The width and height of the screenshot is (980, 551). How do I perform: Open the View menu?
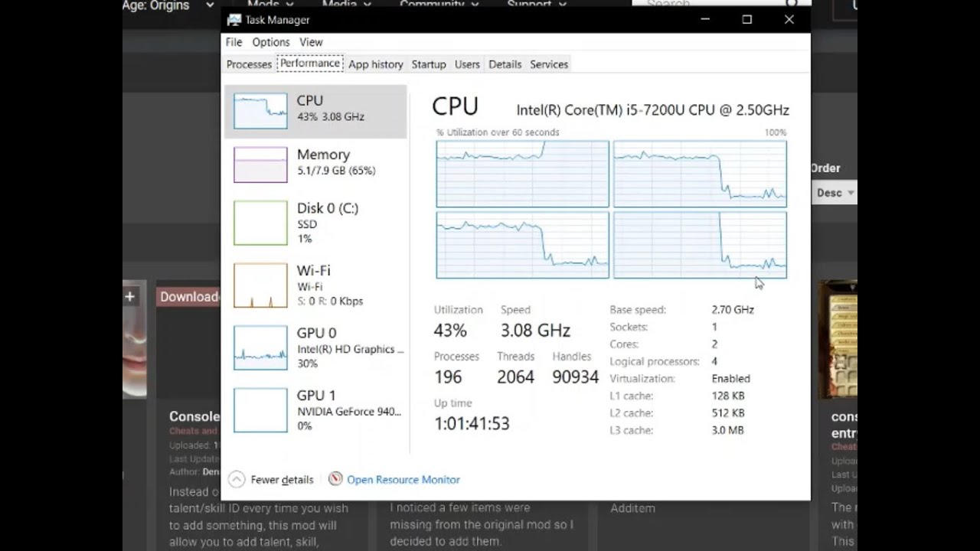(x=311, y=42)
